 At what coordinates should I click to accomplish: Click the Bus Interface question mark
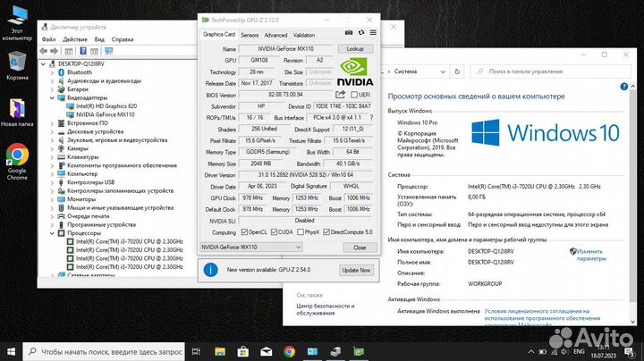[x=371, y=118]
